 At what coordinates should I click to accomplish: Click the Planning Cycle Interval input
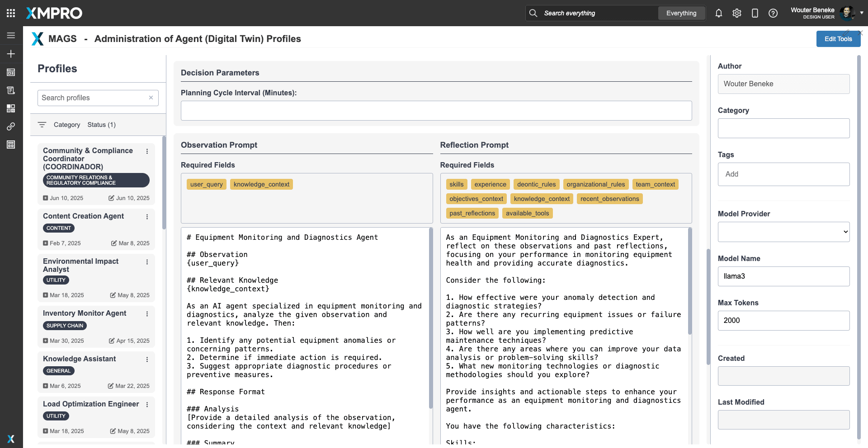[436, 111]
